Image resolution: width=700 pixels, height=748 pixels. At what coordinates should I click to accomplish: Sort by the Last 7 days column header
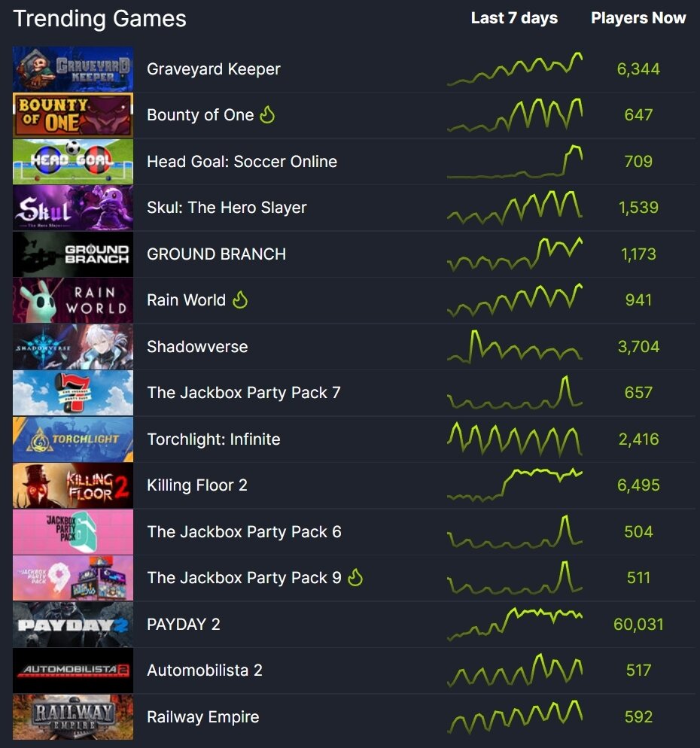click(514, 18)
